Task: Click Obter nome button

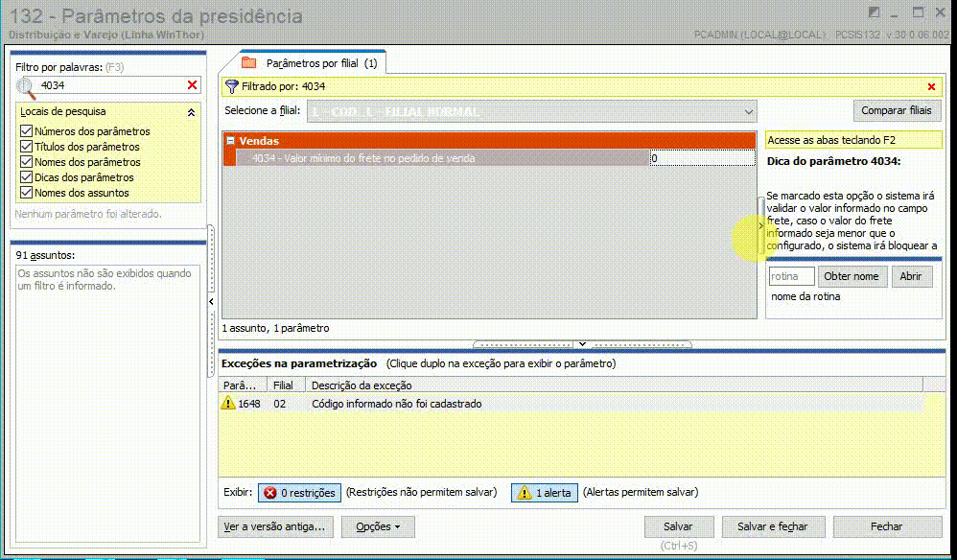Action: 852,276
